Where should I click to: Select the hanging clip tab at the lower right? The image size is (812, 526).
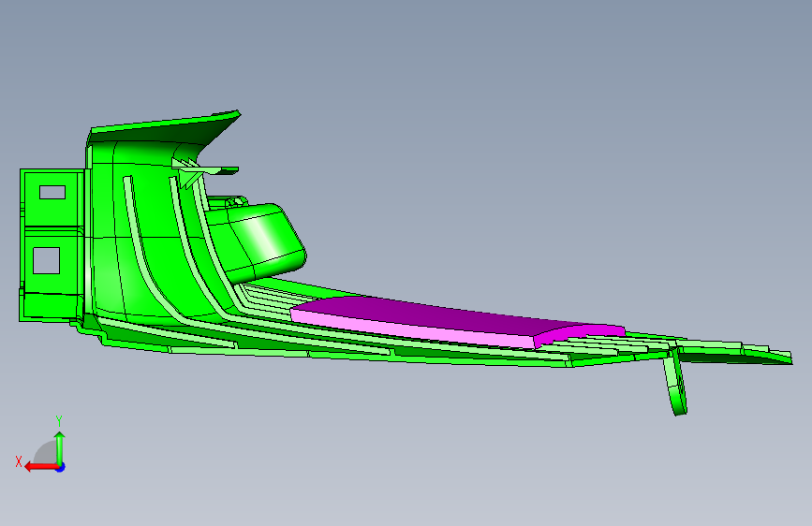[675, 384]
